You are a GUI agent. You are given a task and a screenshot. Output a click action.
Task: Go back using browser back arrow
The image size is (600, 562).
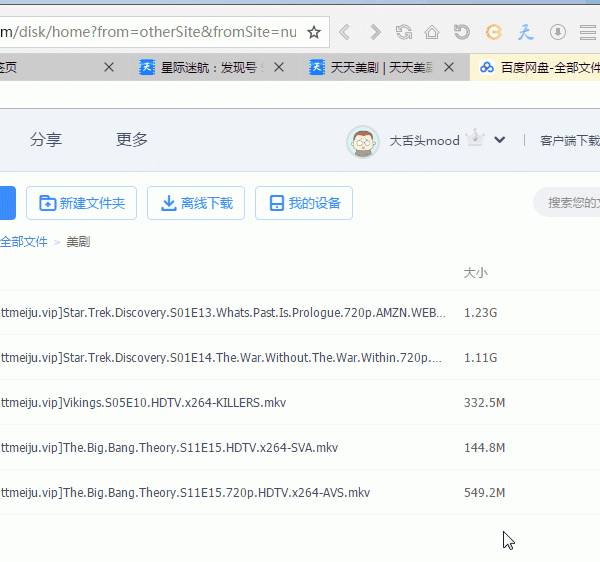(345, 32)
